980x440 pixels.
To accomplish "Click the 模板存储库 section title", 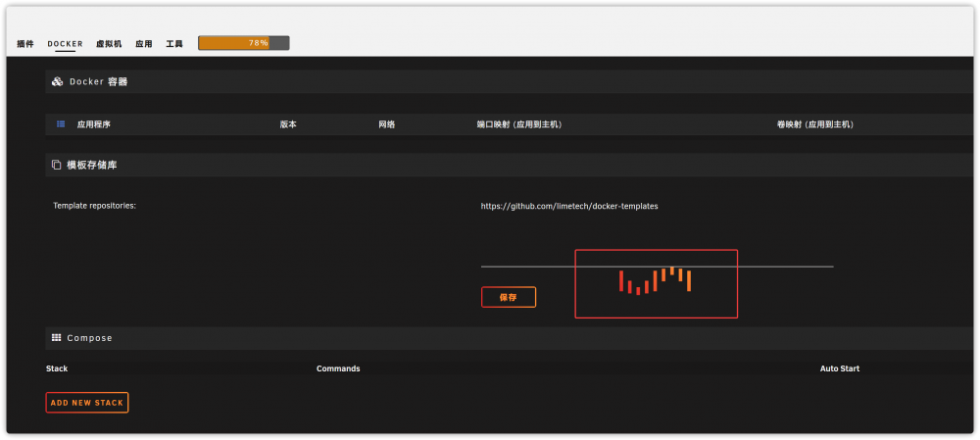I will (92, 165).
